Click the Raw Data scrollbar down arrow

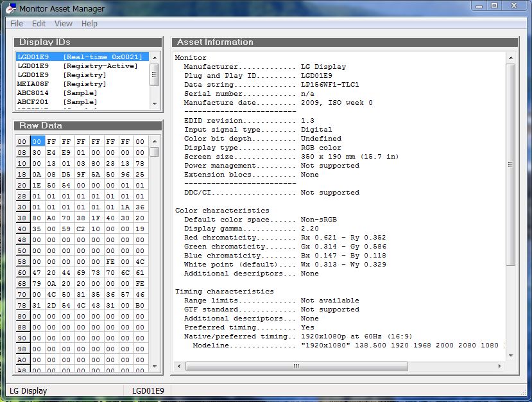pos(155,368)
